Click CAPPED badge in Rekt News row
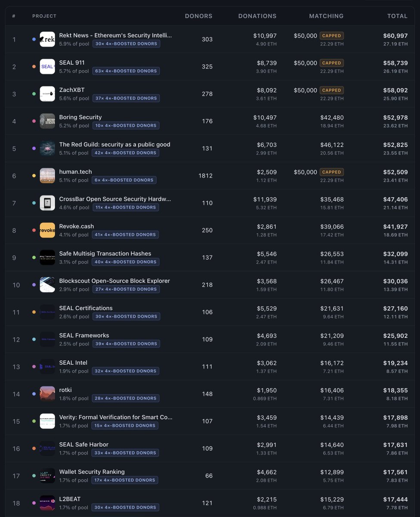Image resolution: width=420 pixels, height=517 pixels. pos(332,36)
